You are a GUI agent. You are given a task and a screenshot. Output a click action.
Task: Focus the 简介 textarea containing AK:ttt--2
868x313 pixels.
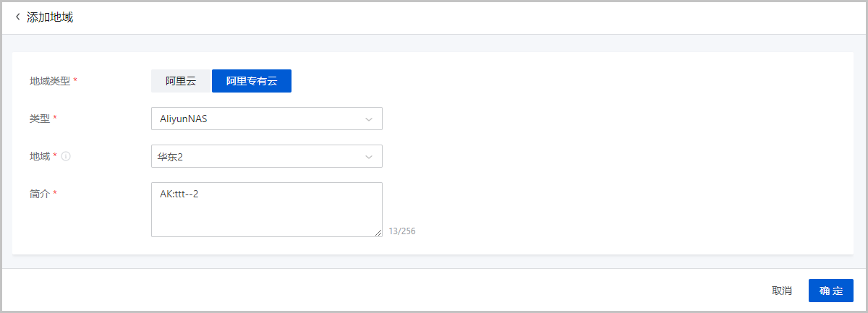coord(267,210)
